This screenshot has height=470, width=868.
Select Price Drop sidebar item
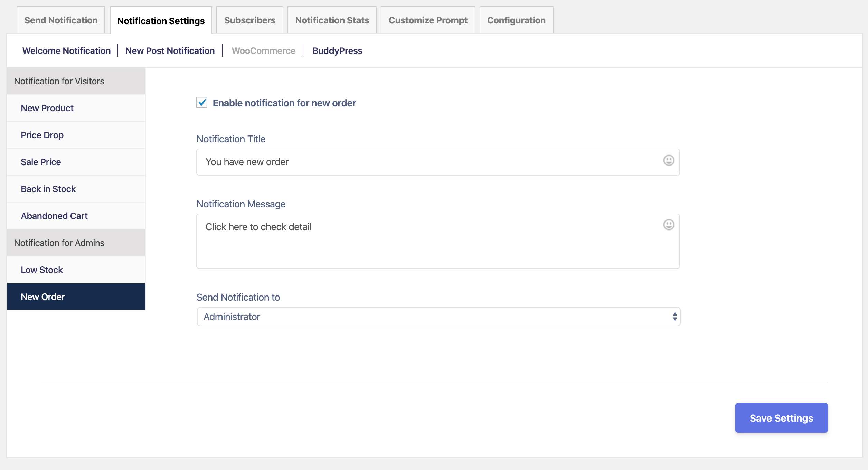click(42, 135)
